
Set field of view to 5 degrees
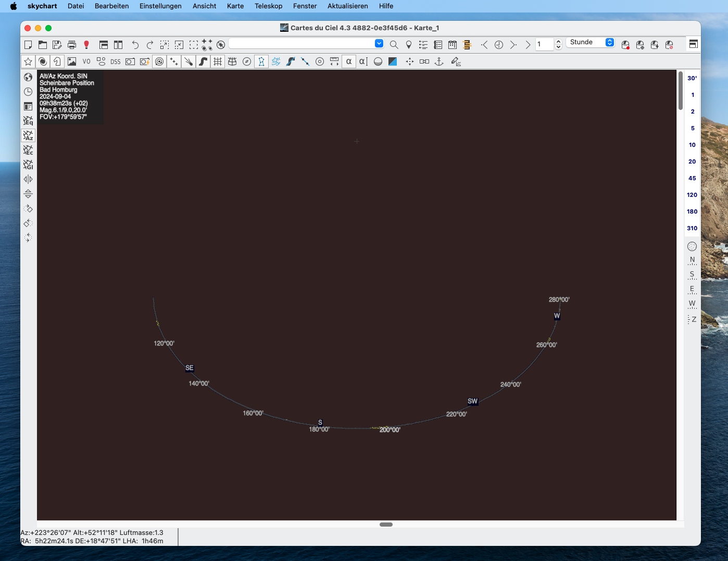click(692, 128)
